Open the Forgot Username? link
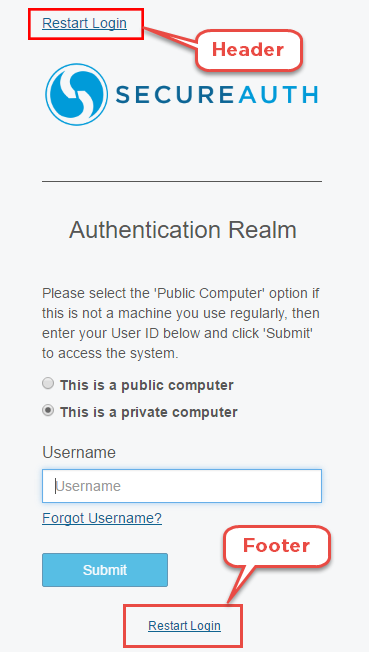Viewport: 369px width, 652px height. point(102,518)
